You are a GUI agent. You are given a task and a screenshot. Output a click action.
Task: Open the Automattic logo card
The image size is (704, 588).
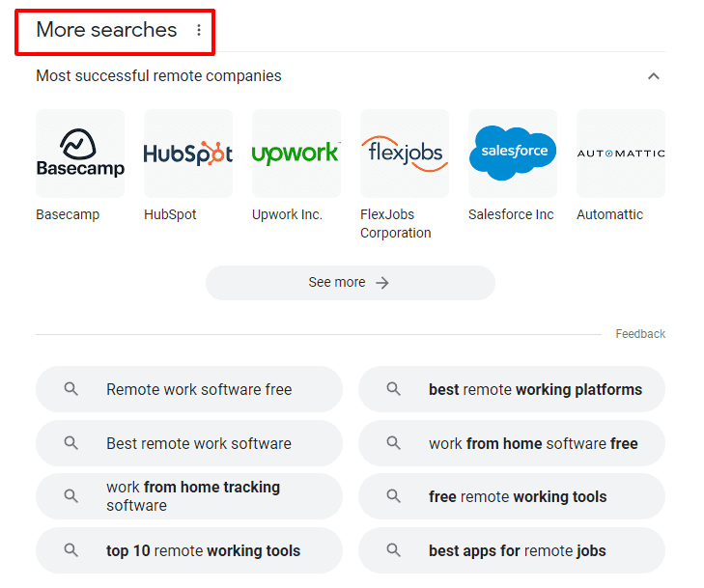point(621,154)
